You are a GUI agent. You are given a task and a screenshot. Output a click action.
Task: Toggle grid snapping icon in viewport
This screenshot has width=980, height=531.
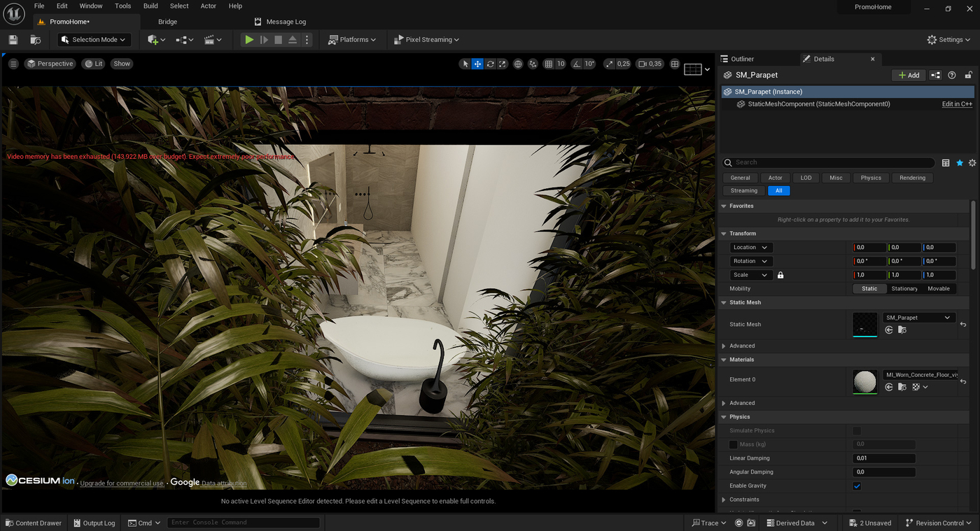[549, 64]
